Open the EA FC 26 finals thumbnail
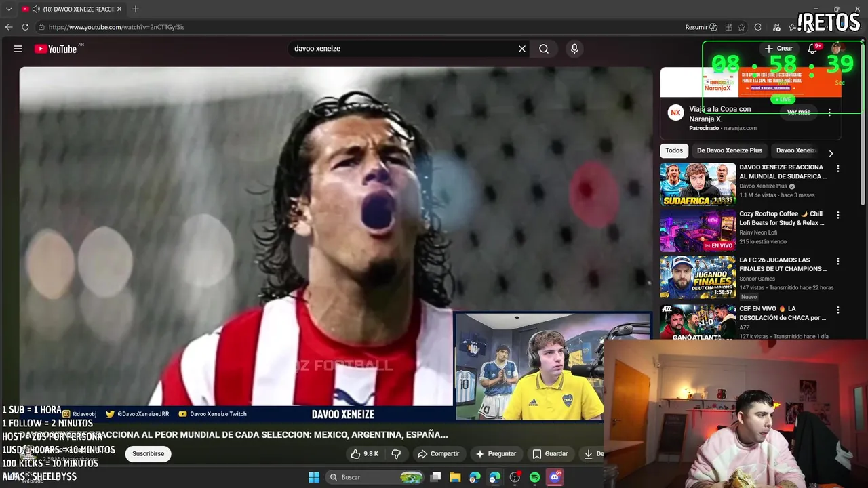868x488 pixels. [x=698, y=277]
